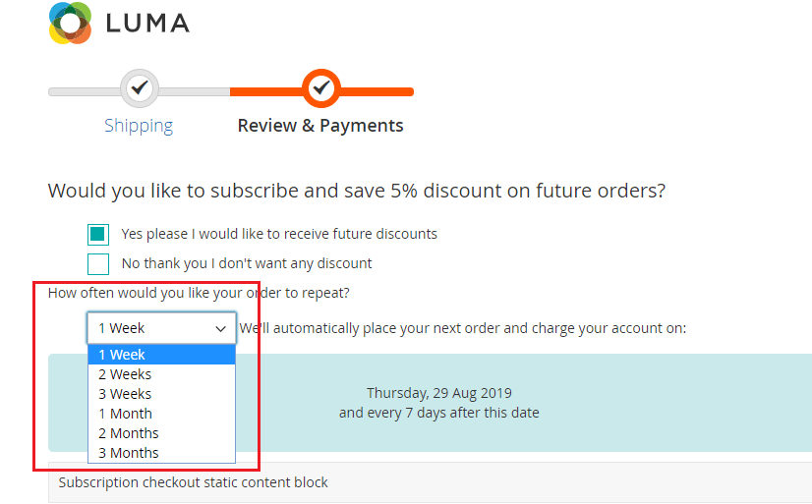Pick the '3 Months' option
The height and width of the screenshot is (504, 812).
(x=161, y=453)
